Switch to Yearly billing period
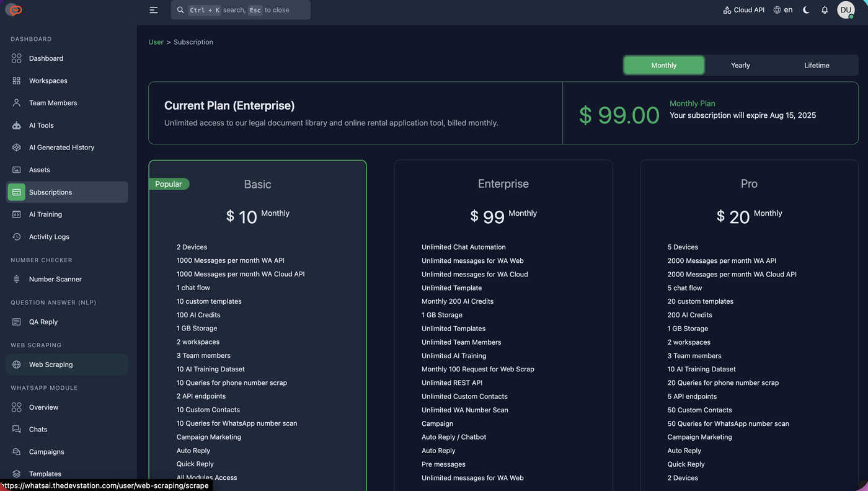Image resolution: width=868 pixels, height=491 pixels. 740,65
